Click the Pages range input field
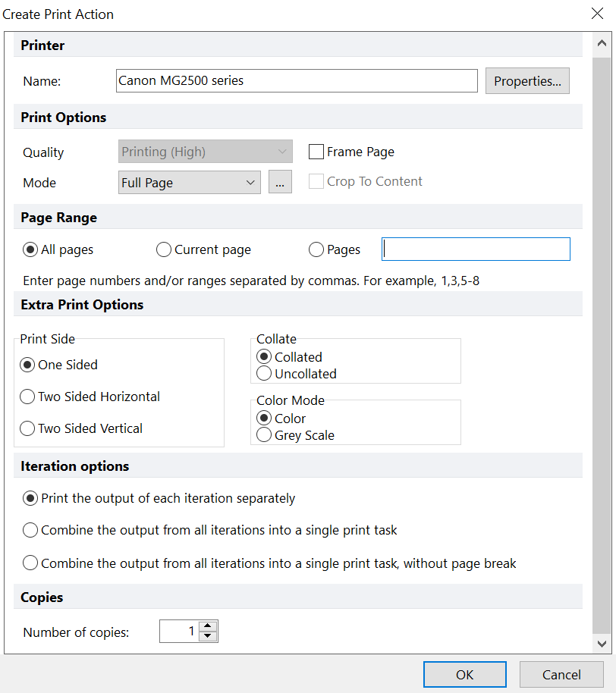The image size is (616, 693). pos(476,249)
